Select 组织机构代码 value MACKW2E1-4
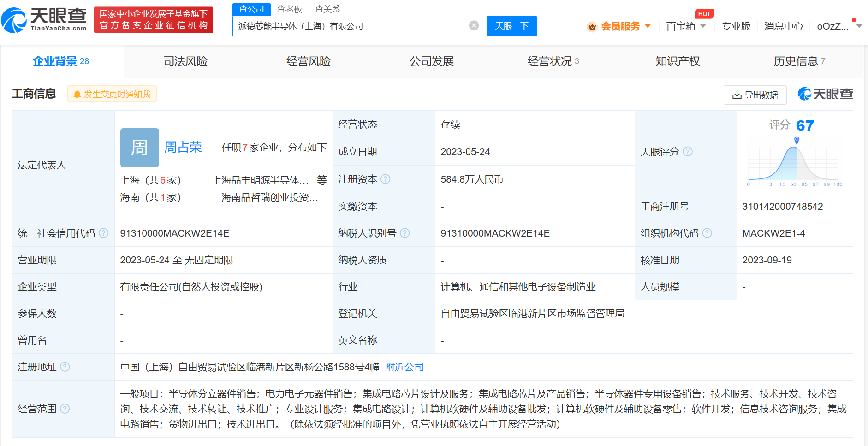Screen dimensions: 868x446 [773, 233]
